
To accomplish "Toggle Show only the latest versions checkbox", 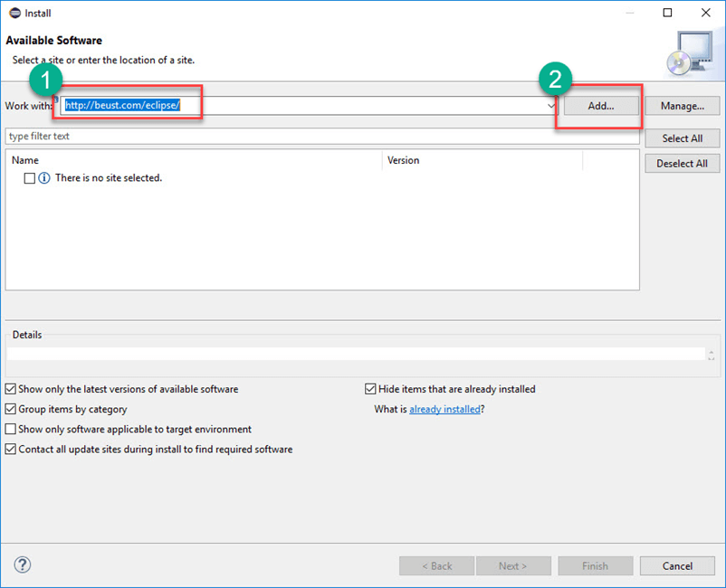I will [x=11, y=389].
